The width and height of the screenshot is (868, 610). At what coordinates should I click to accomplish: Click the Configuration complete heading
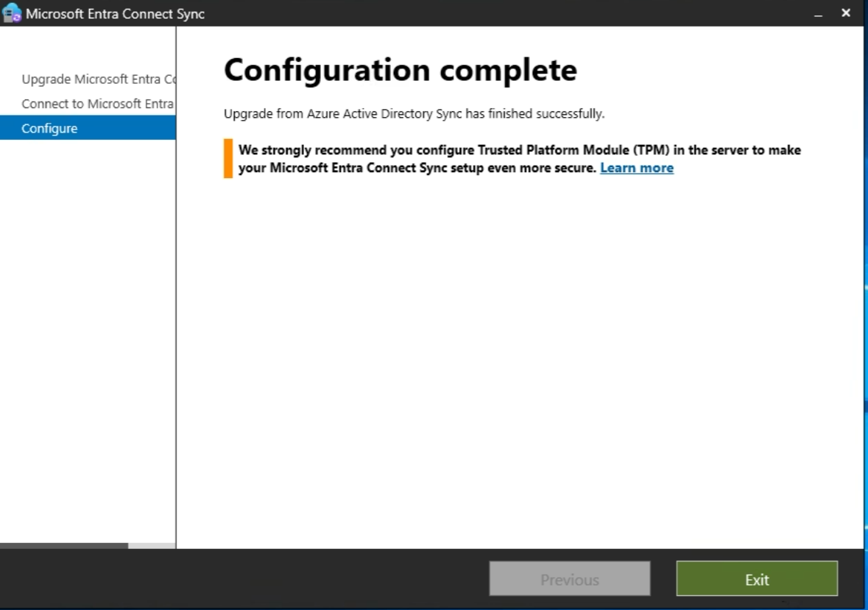[401, 70]
